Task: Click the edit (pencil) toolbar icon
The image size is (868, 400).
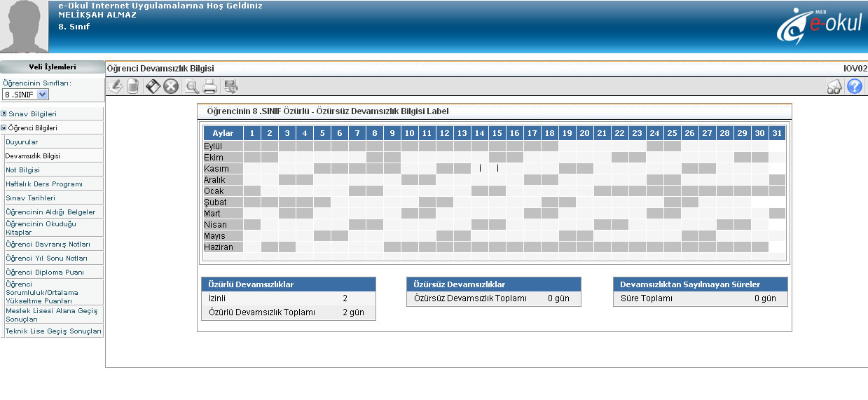Action: point(115,86)
